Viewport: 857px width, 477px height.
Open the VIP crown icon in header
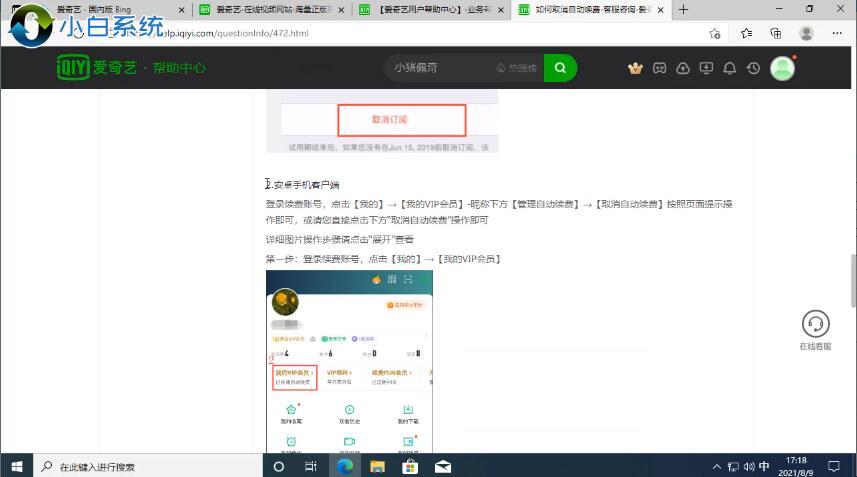635,68
